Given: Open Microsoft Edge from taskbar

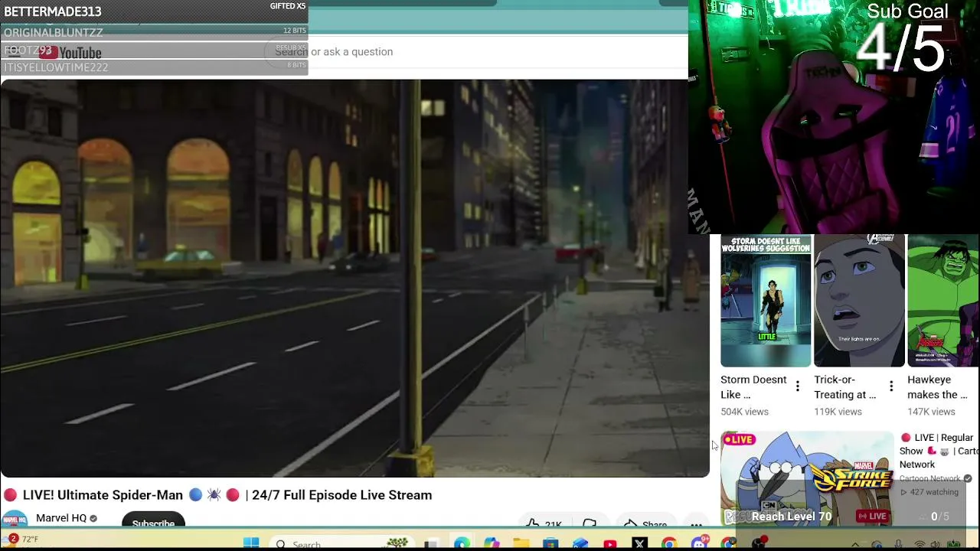Looking at the screenshot, I should click(462, 543).
